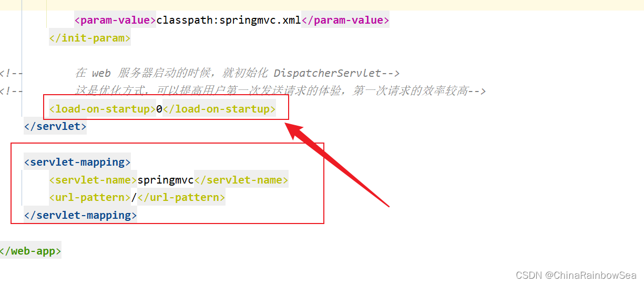This screenshot has width=644, height=284.
Task: Click the comment about initializing DispatcherServlet
Action: pos(200,73)
